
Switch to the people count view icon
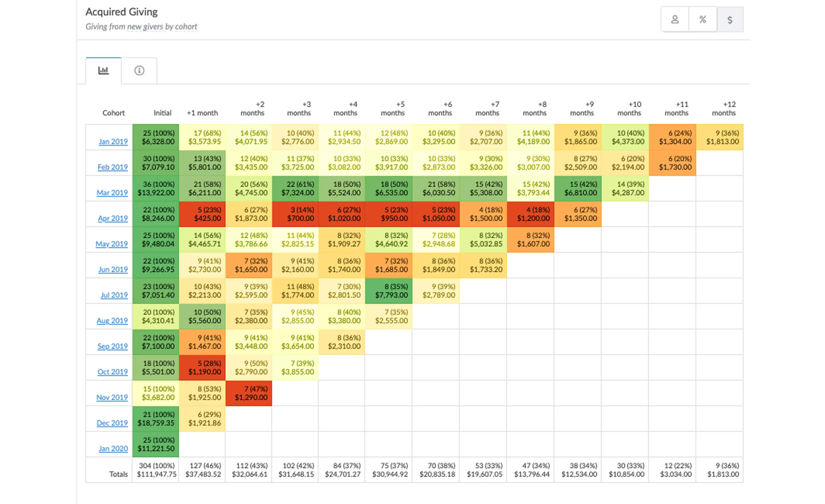[675, 20]
